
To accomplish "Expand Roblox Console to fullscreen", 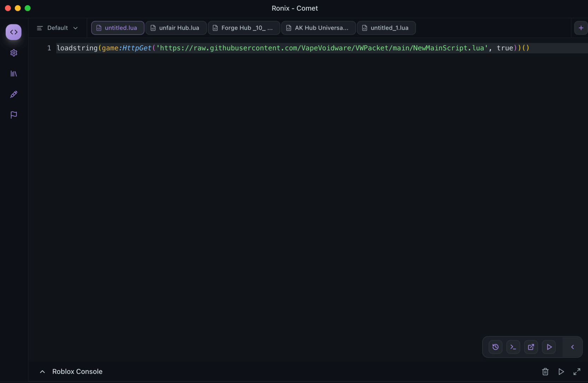I will point(577,372).
